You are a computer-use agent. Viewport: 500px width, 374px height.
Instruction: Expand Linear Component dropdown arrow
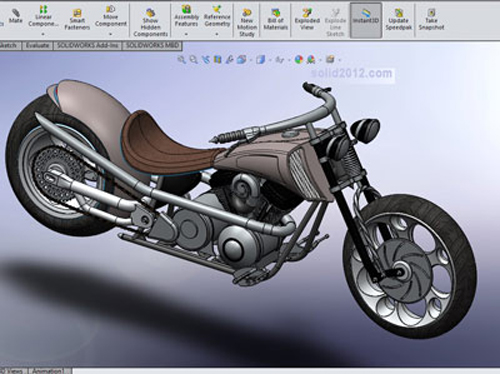[x=43, y=34]
